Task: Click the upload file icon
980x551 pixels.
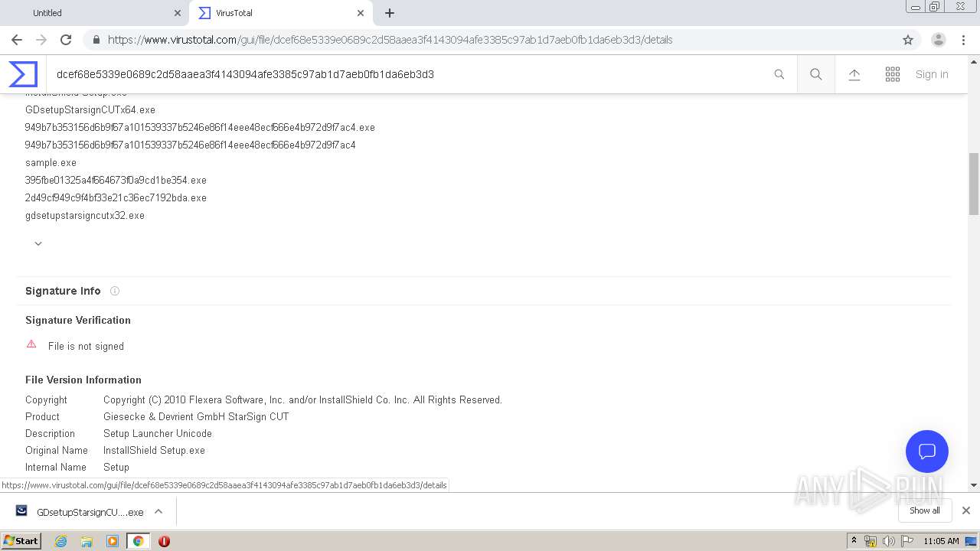Action: click(854, 74)
